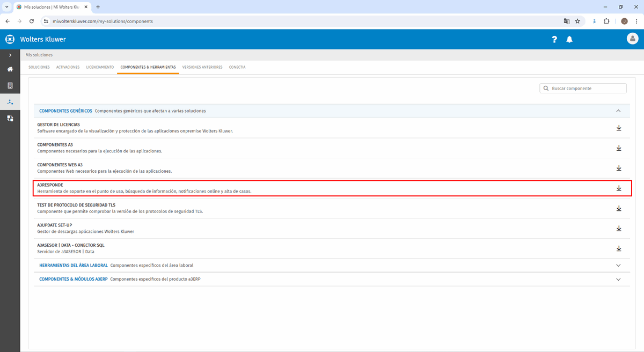
Task: Open the Licenciamiento tab
Action: [100, 67]
